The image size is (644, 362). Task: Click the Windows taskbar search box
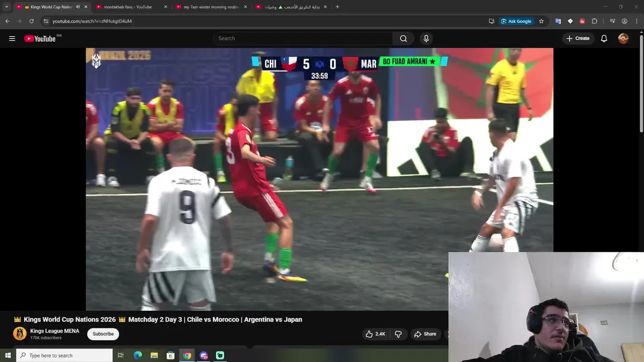coord(64,355)
